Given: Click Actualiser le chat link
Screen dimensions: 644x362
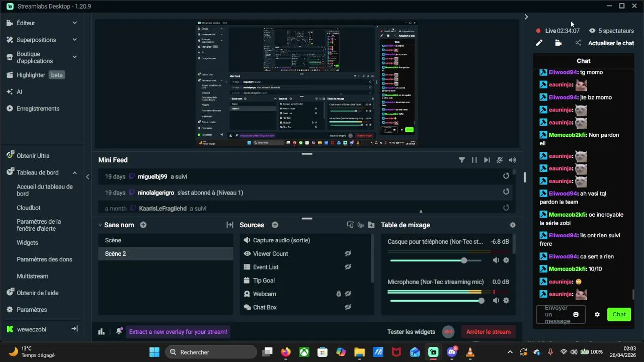Looking at the screenshot, I should [x=611, y=43].
